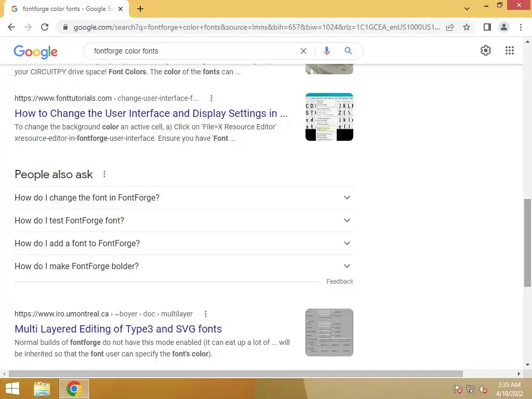Reload the current page
This screenshot has height=399, width=532.
click(x=45, y=27)
